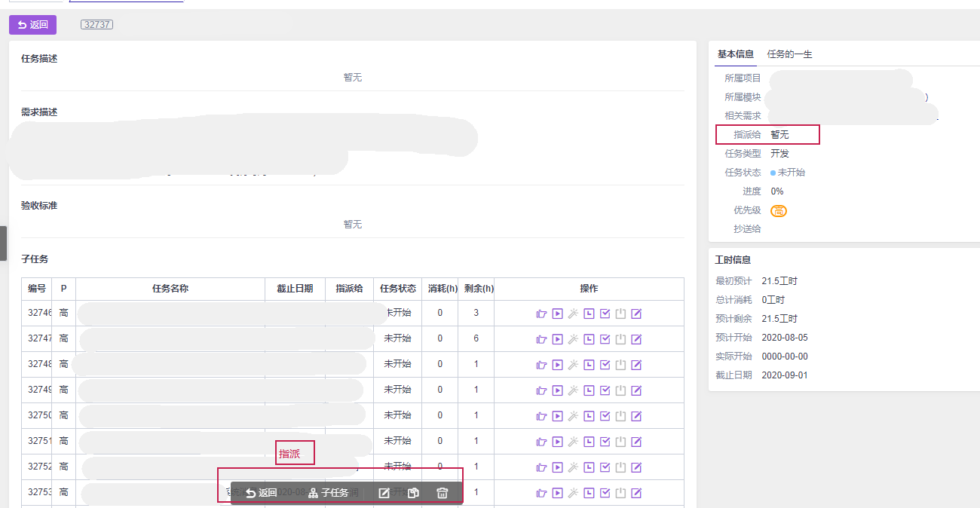Open the 32737 task ID label
This screenshot has height=508, width=980.
[x=96, y=25]
